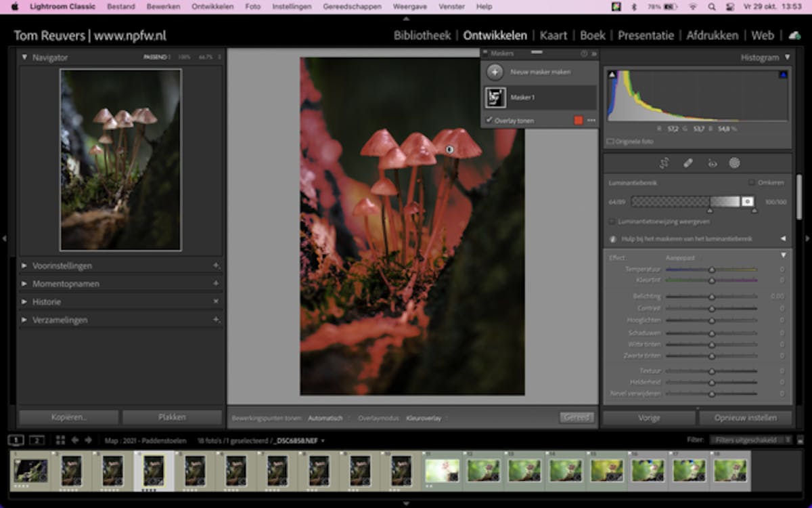Click the mask pin on the mushroom cap
This screenshot has width=812, height=508.
tap(449, 149)
